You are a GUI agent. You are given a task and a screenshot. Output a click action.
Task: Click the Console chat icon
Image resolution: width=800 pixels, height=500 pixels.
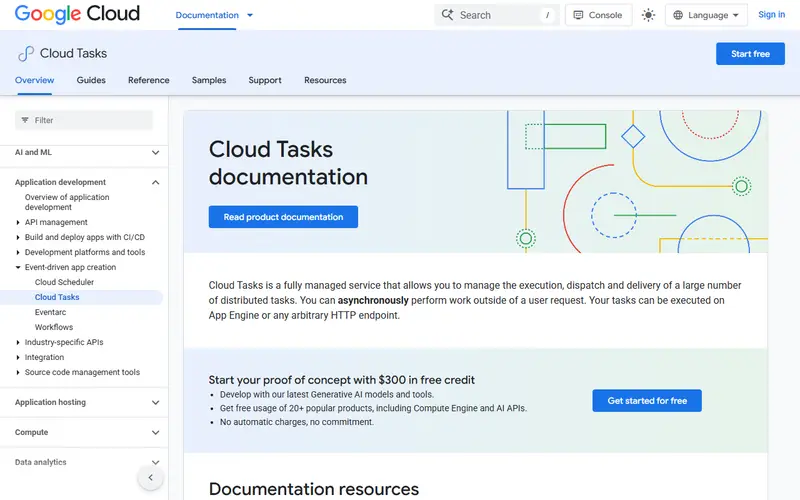pyautogui.click(x=578, y=15)
